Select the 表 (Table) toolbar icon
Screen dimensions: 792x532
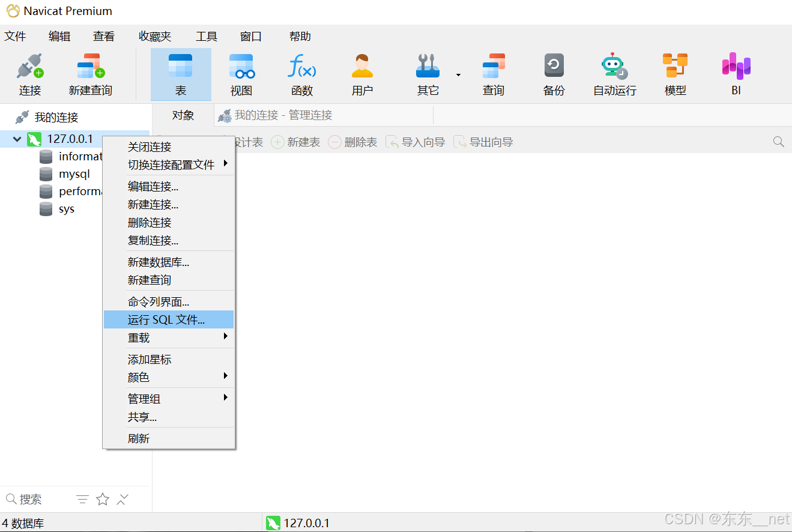pos(181,74)
